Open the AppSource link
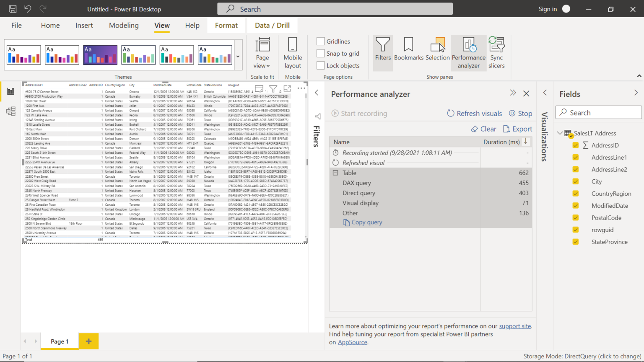This screenshot has width=644, height=362. 352,342
